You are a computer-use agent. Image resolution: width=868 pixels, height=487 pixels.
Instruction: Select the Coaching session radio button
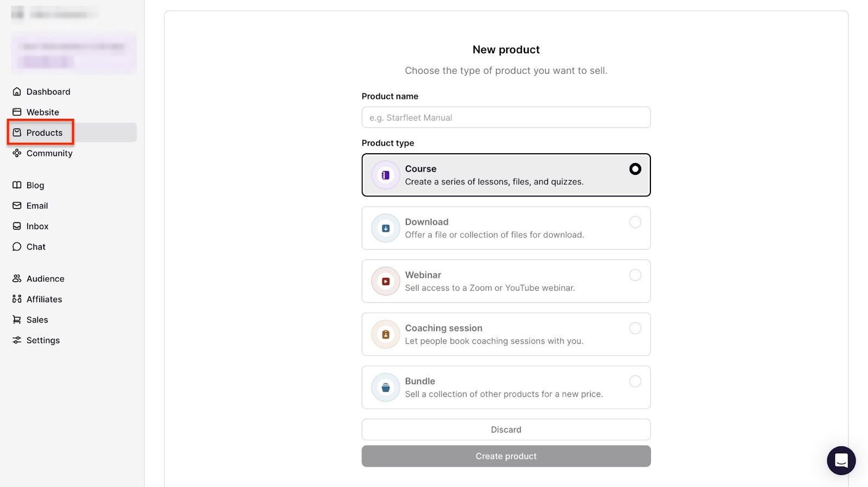(635, 328)
